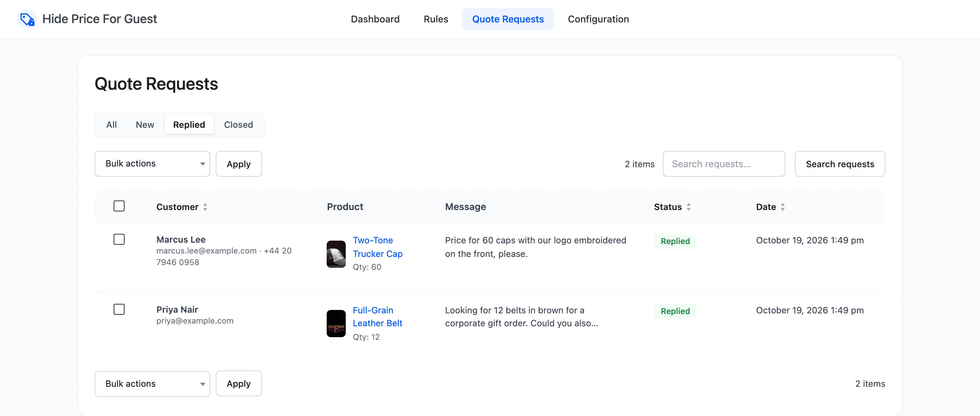Click the date in Marcus Lee's row
Image resolution: width=980 pixels, height=416 pixels.
pyautogui.click(x=810, y=241)
